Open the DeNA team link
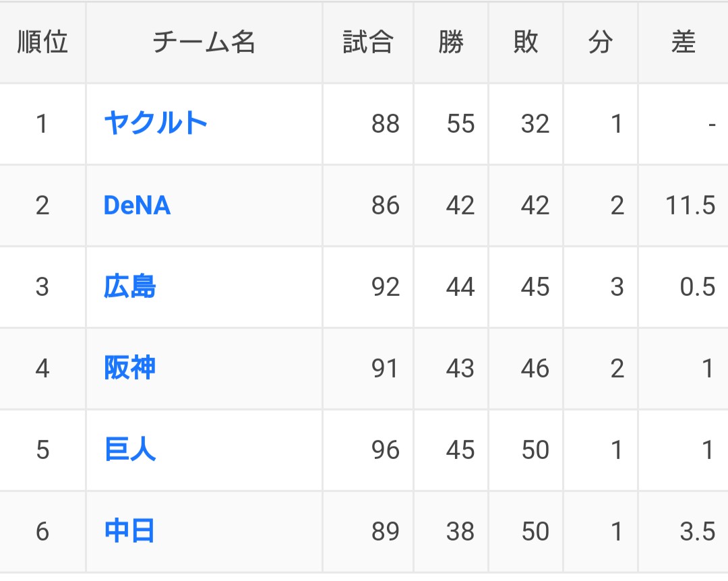Image resolution: width=728 pixels, height=581 pixels. [137, 206]
